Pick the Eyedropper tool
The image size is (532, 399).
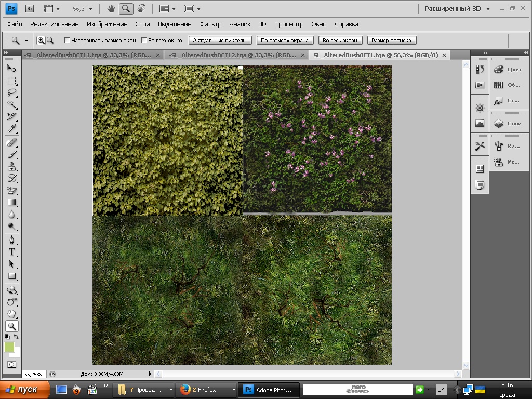pos(11,128)
